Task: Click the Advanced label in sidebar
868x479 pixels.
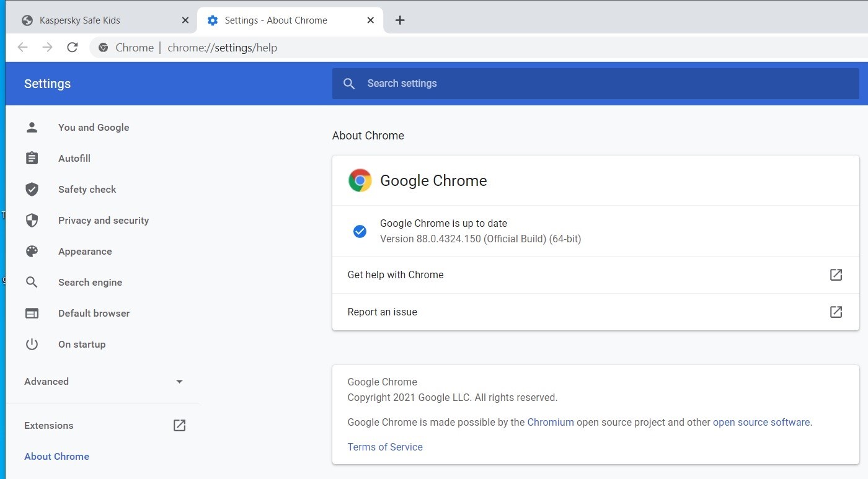Action: 46,381
